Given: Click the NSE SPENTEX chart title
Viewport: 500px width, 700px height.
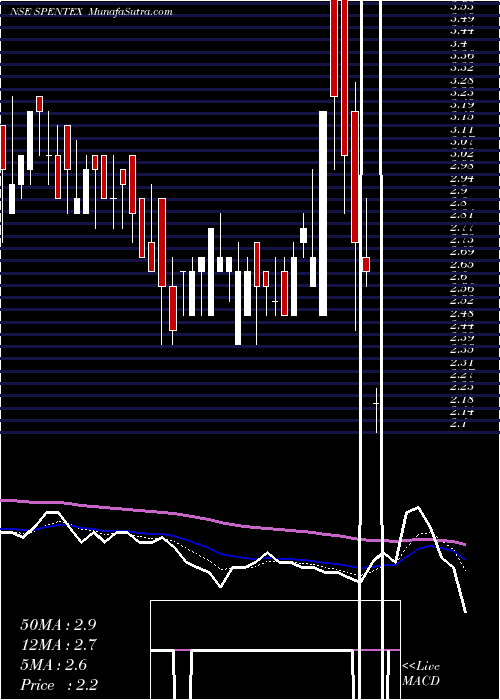Looking at the screenshot, I should click(x=46, y=12).
